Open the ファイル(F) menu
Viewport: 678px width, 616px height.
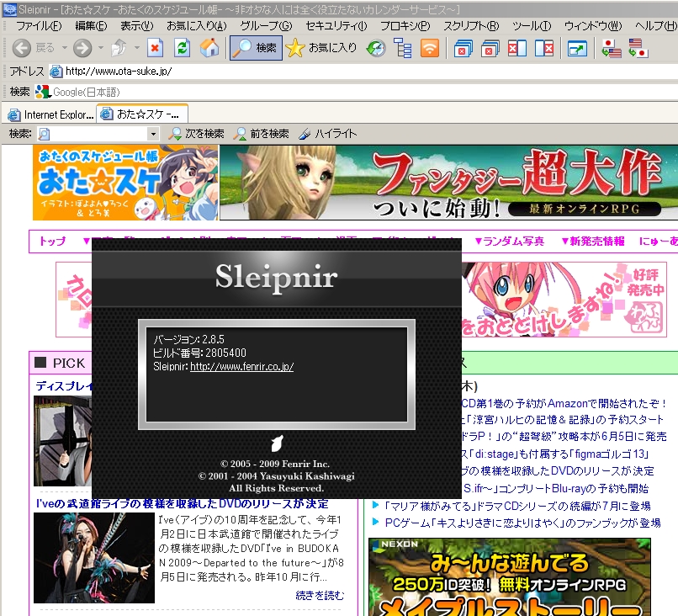39,26
